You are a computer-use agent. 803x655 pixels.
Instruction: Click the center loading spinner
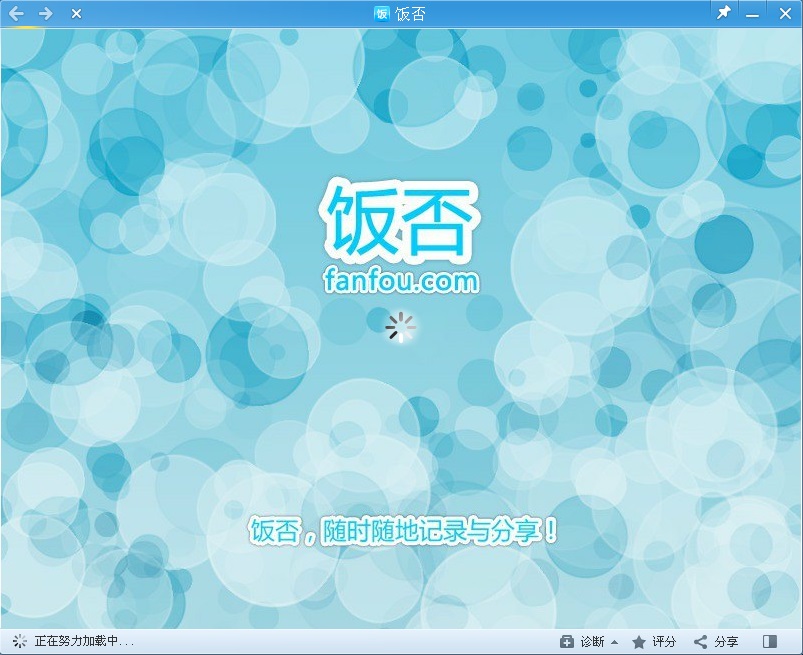click(400, 327)
